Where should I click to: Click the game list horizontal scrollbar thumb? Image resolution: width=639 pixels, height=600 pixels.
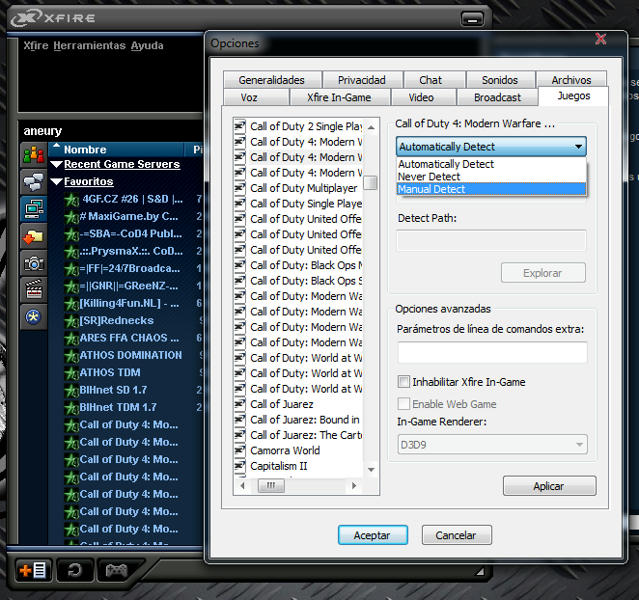(271, 485)
